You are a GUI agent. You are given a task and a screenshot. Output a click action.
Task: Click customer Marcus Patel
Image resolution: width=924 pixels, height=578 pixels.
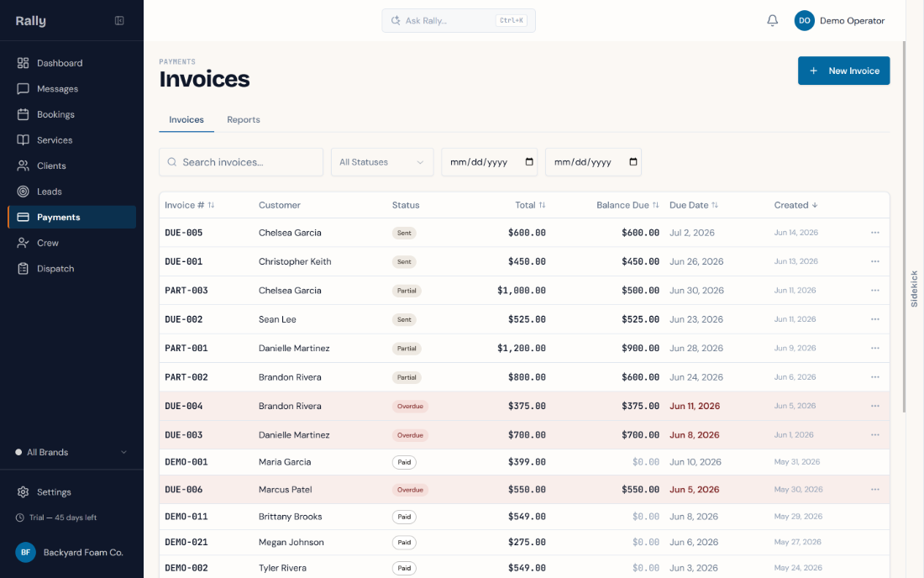(286, 490)
